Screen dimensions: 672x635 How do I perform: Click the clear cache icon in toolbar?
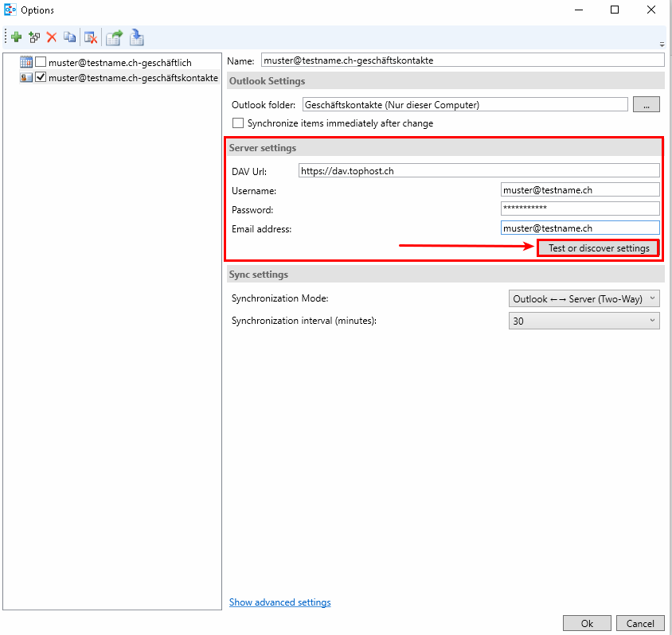click(x=91, y=37)
